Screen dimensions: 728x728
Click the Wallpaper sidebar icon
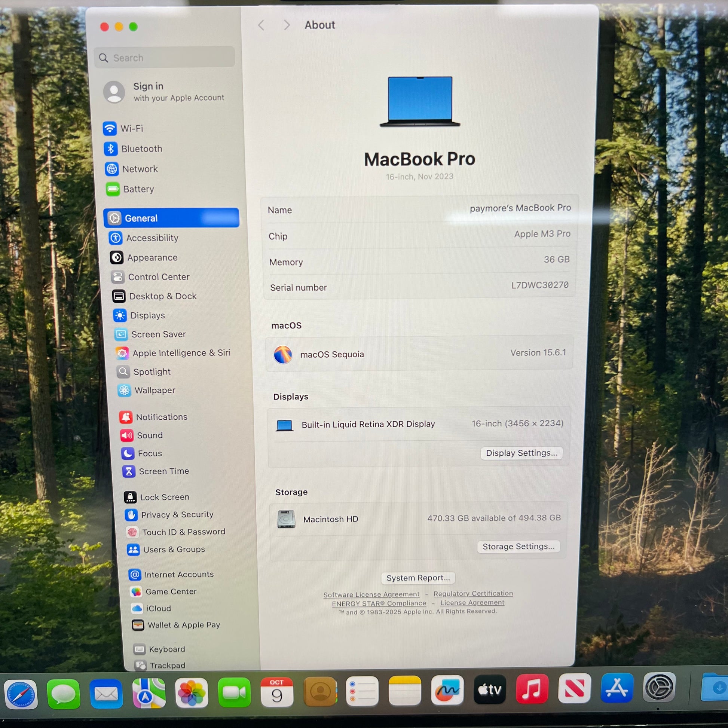click(x=124, y=391)
